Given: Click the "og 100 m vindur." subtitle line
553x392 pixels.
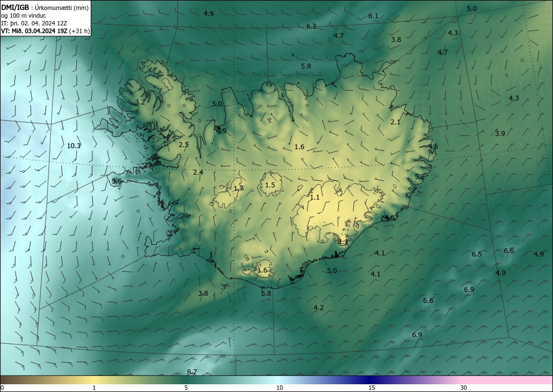Looking at the screenshot, I should click(24, 15).
